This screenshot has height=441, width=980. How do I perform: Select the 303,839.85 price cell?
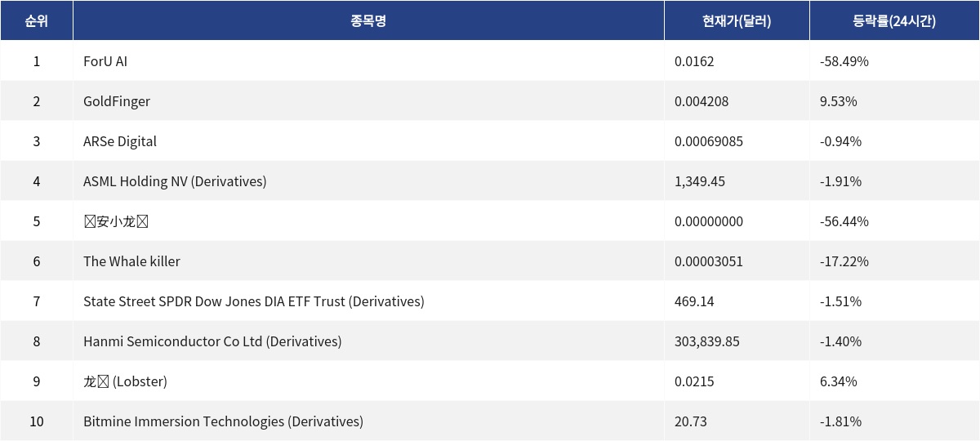point(707,341)
